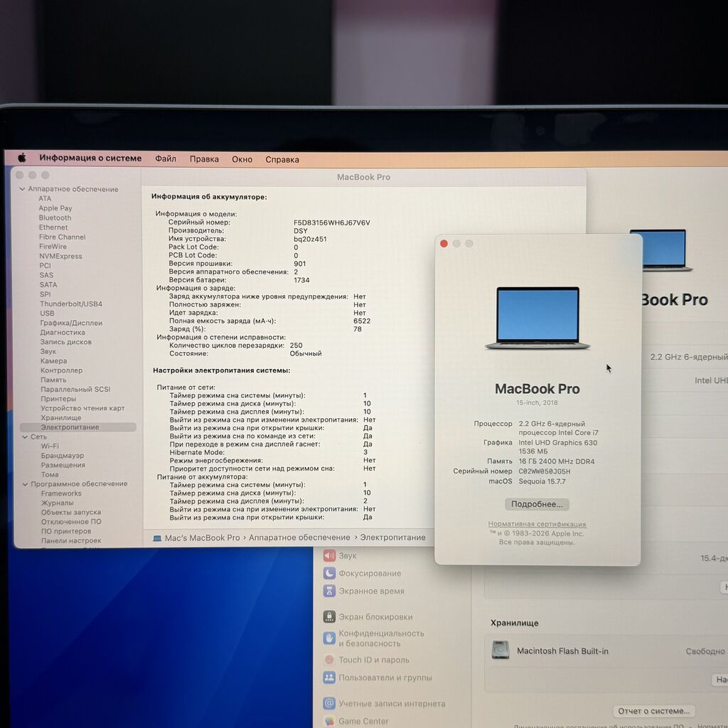Screen dimensions: 728x728
Task: Select Графика/Дисплеи in the sidebar
Action: [x=71, y=323]
